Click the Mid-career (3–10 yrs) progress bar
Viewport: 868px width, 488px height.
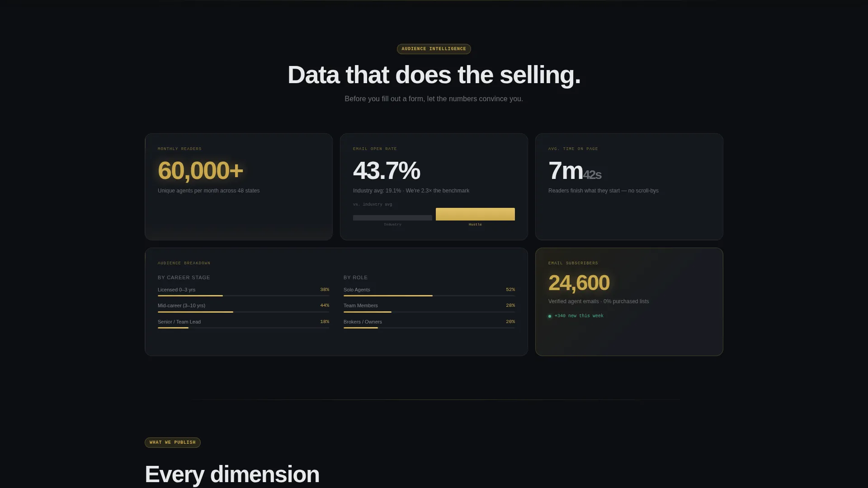[243, 312]
